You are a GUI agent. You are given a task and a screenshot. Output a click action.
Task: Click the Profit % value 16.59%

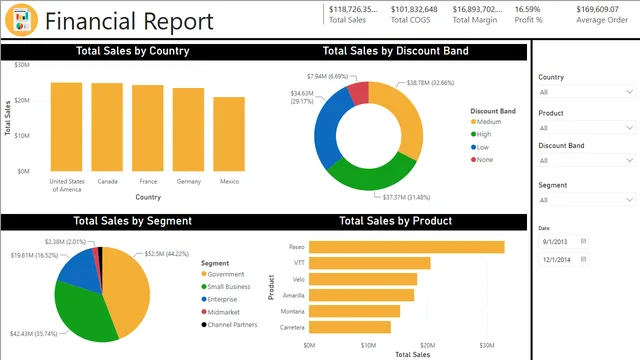click(x=527, y=9)
